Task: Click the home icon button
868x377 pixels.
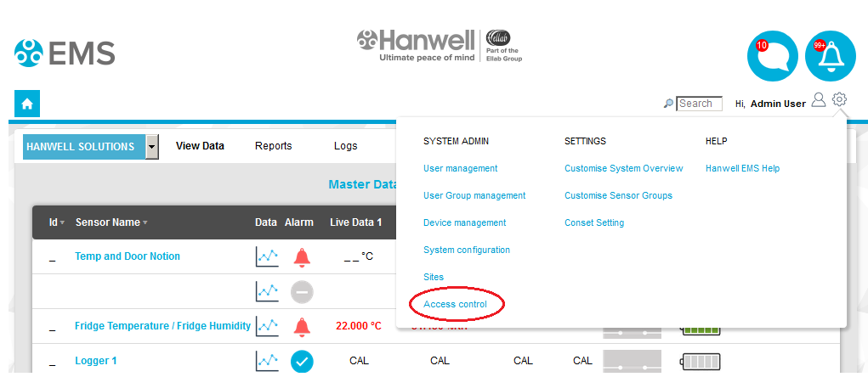Action: point(27,104)
